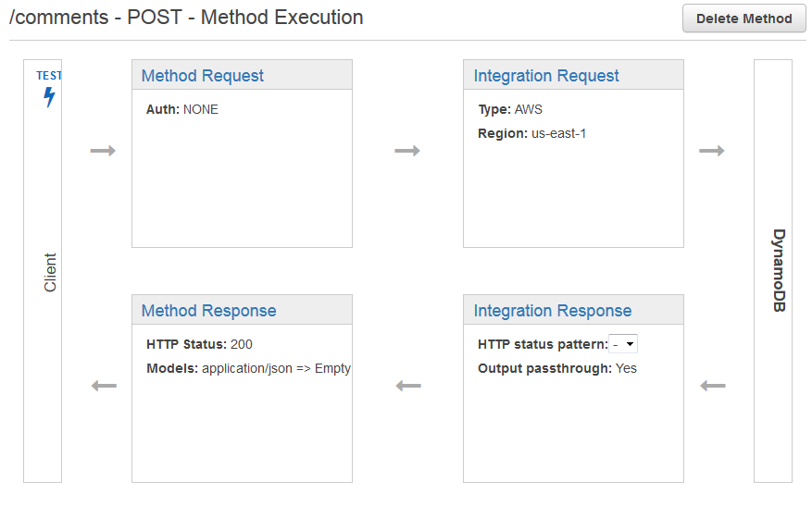Click the Auth: NONE setting text
This screenshot has width=812, height=506.
[x=182, y=109]
